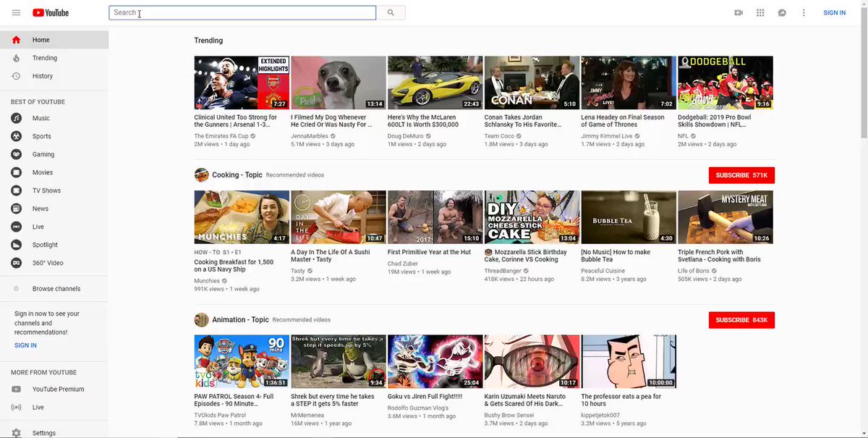Open Conan video thumbnail 5:10
The width and height of the screenshot is (868, 438).
532,83
